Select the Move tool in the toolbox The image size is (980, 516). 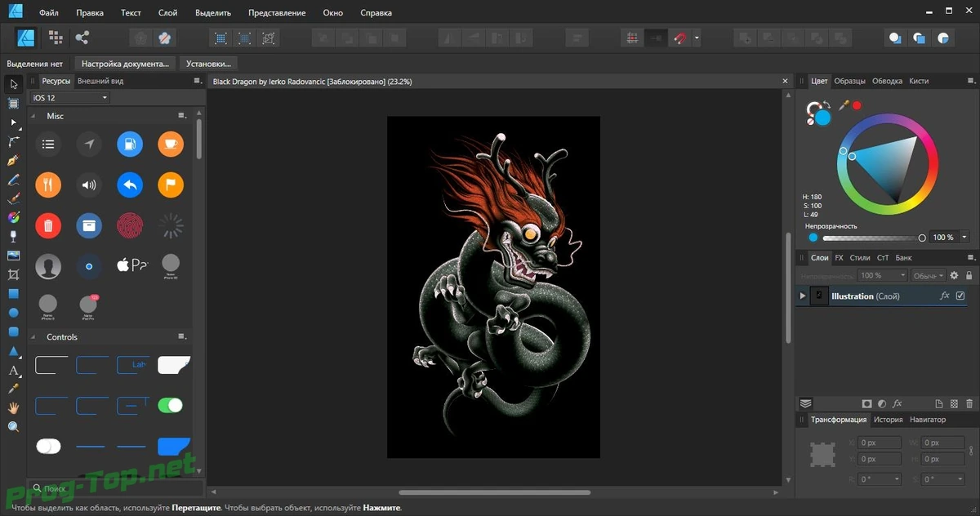click(13, 84)
